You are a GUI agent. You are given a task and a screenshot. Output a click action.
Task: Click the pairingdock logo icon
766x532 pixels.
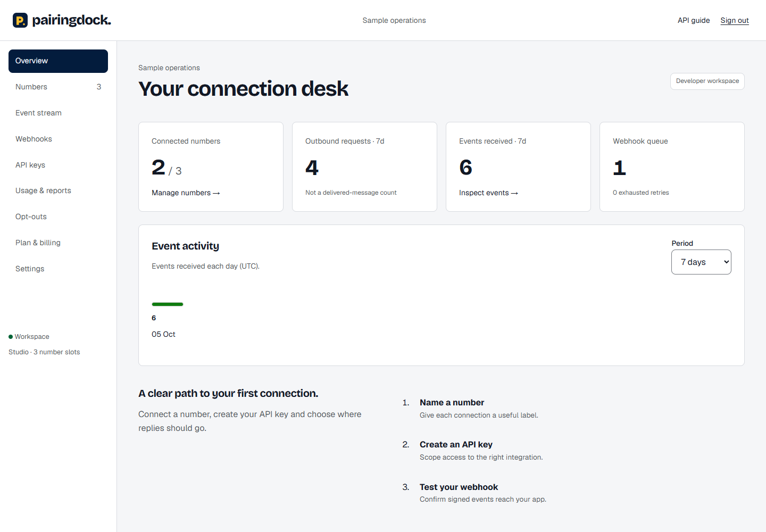point(20,20)
